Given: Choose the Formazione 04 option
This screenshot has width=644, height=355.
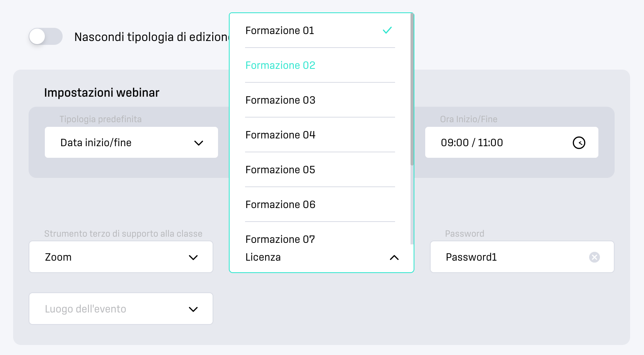Looking at the screenshot, I should tap(320, 135).
